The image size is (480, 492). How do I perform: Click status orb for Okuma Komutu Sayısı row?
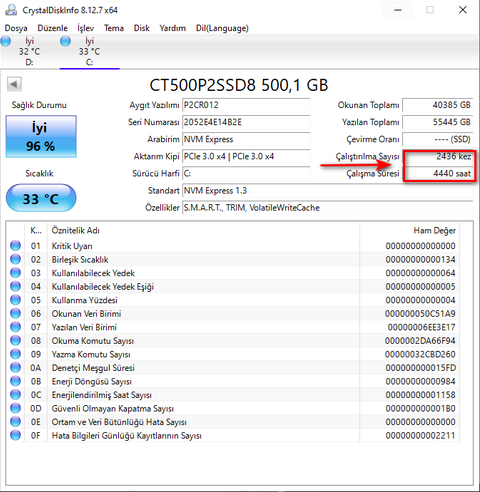(15, 341)
